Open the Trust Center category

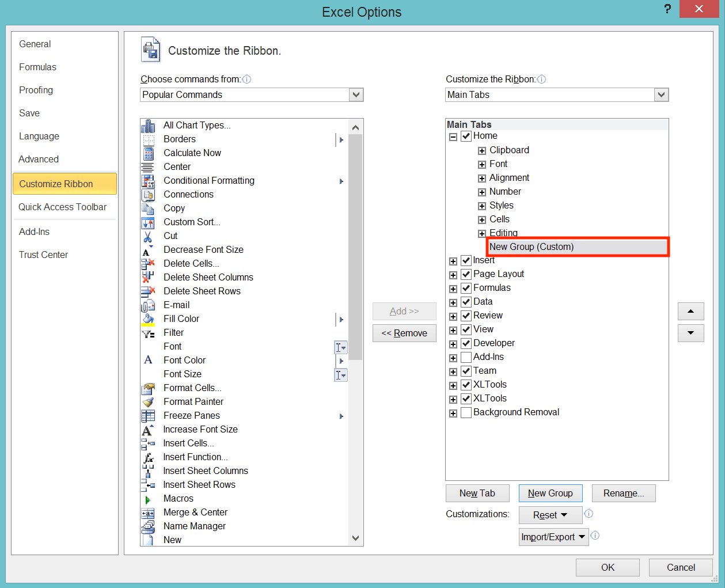coord(44,255)
